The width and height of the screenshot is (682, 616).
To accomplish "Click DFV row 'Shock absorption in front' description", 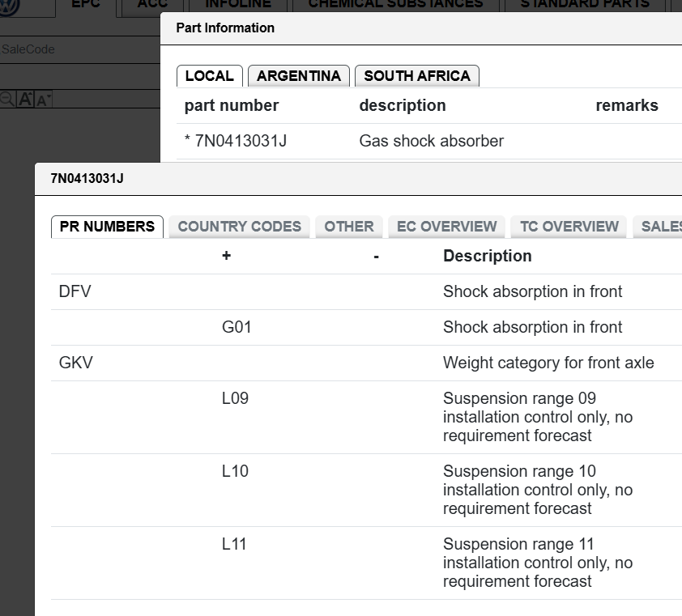I will pos(532,291).
